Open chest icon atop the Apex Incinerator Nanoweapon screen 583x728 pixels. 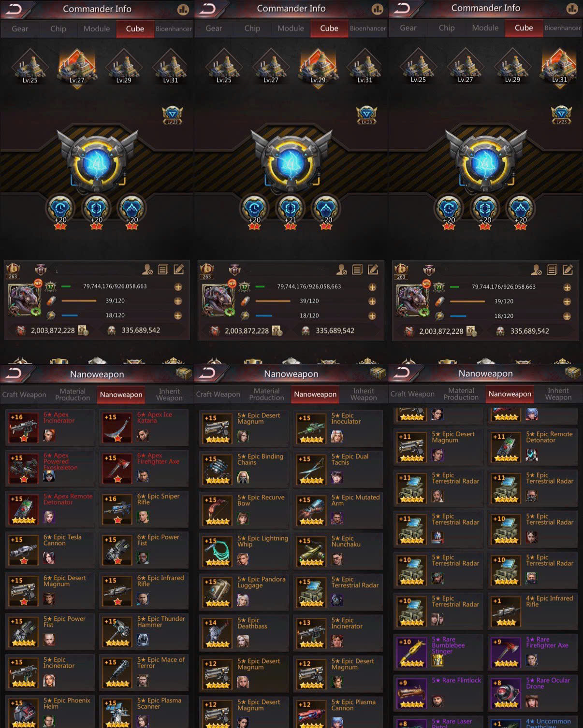(x=184, y=373)
